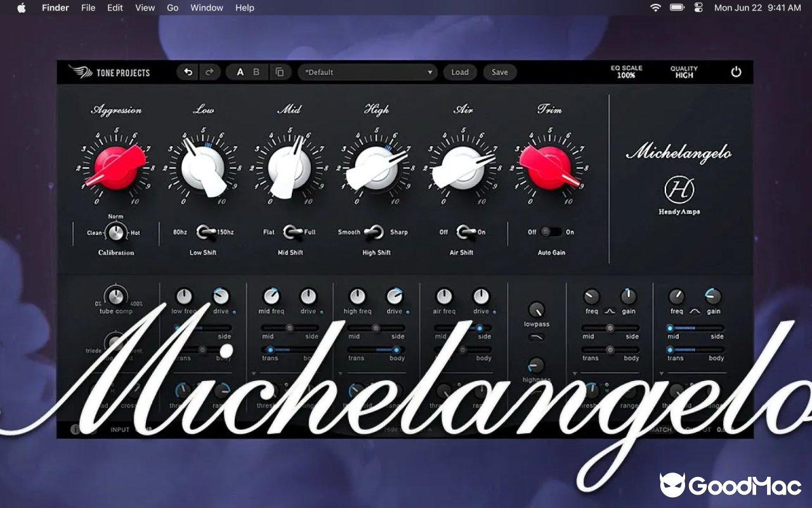Click the tube comp knob
The width and height of the screenshot is (812, 508).
[115, 296]
